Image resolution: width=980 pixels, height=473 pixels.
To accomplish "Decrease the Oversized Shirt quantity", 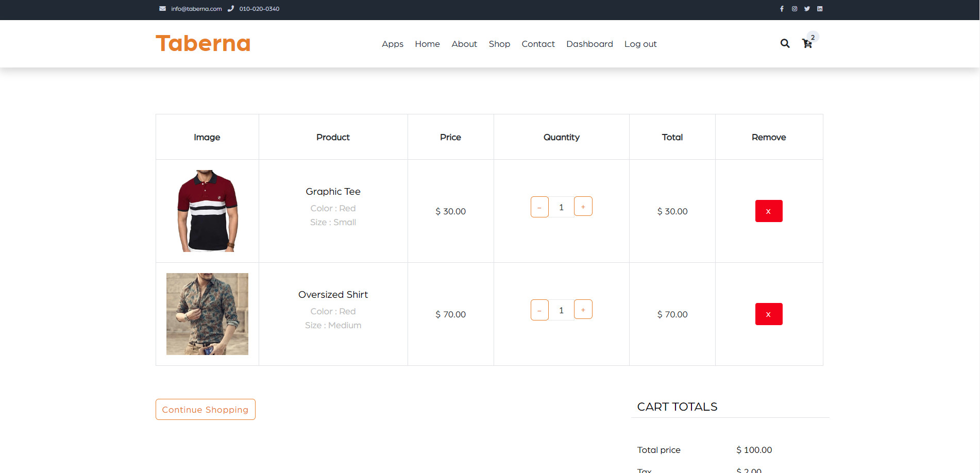I will tap(539, 309).
